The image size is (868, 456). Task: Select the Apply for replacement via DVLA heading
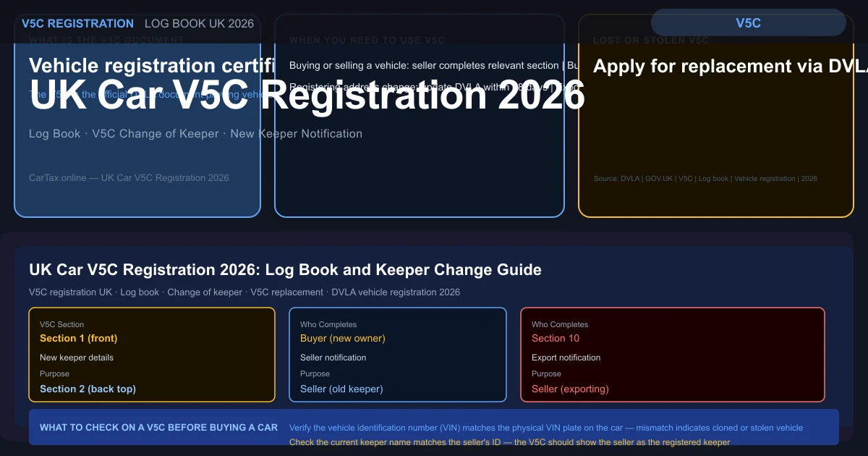(731, 66)
